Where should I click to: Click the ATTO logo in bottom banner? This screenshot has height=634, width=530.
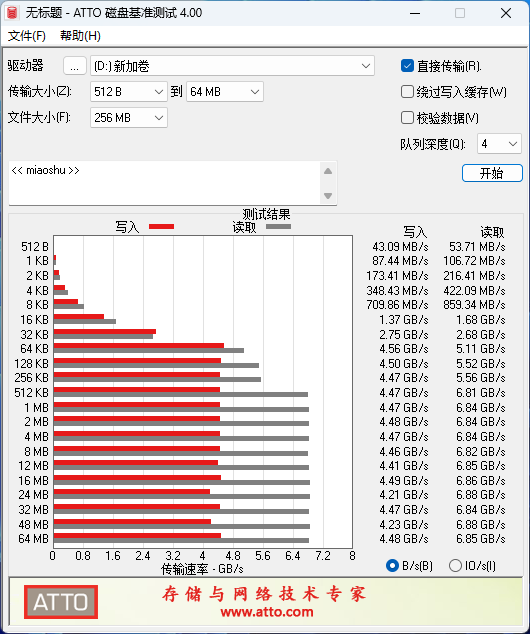click(61, 602)
